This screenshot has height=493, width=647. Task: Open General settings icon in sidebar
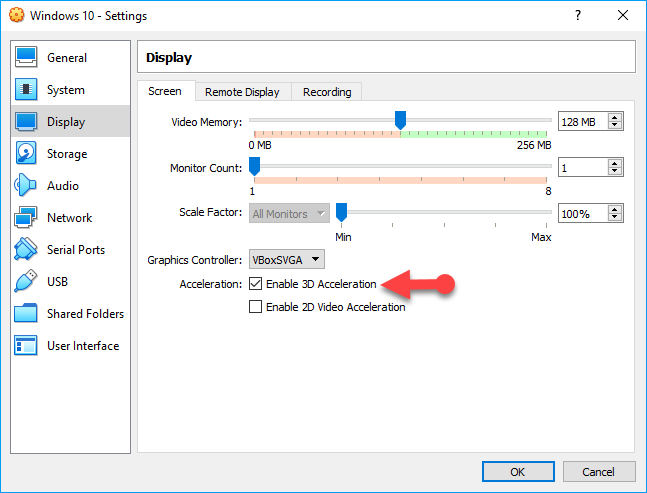(26, 58)
